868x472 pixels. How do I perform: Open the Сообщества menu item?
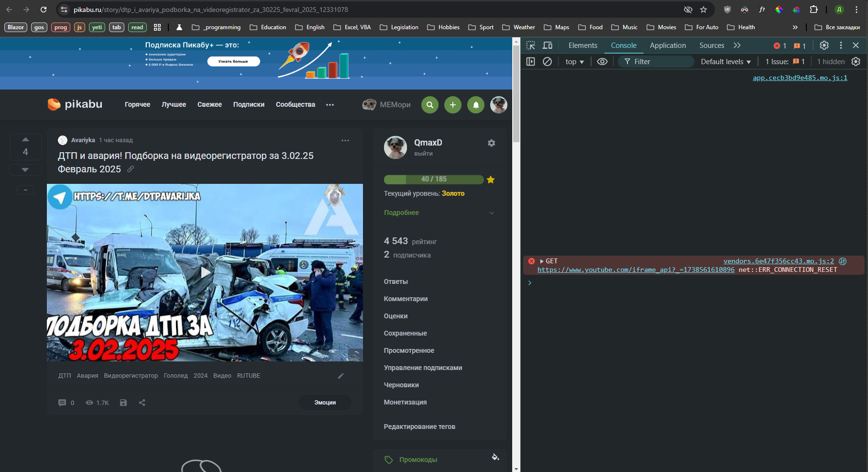pos(295,104)
